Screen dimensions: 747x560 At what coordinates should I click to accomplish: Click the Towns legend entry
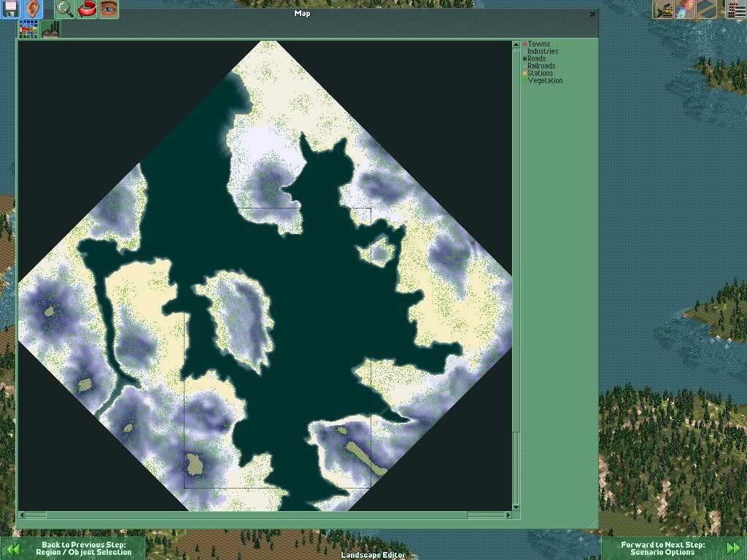click(538, 44)
